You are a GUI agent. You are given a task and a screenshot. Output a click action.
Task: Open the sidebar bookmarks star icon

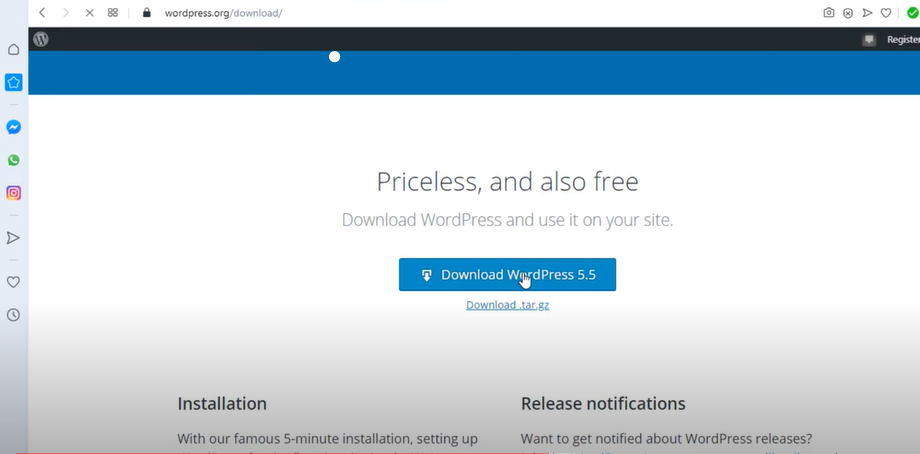point(13,82)
